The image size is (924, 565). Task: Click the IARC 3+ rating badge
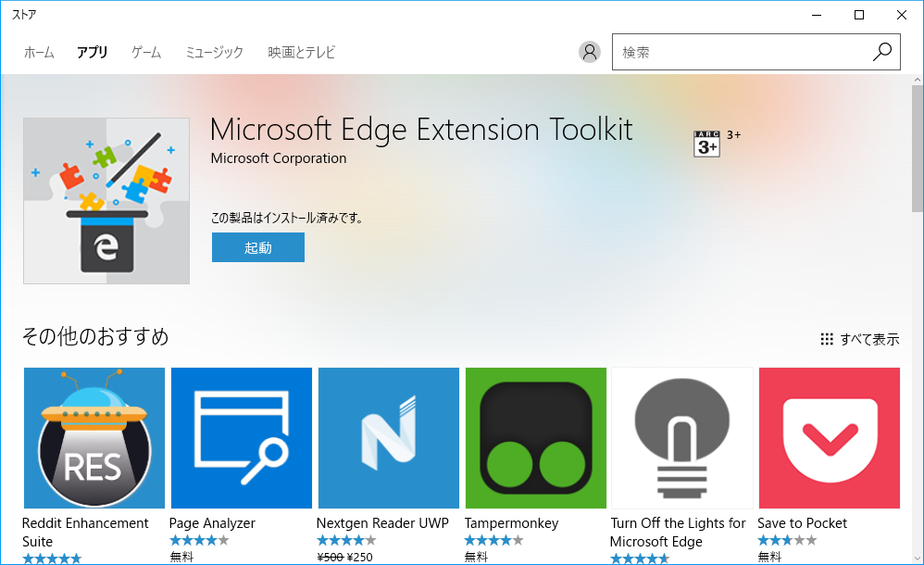tap(706, 144)
